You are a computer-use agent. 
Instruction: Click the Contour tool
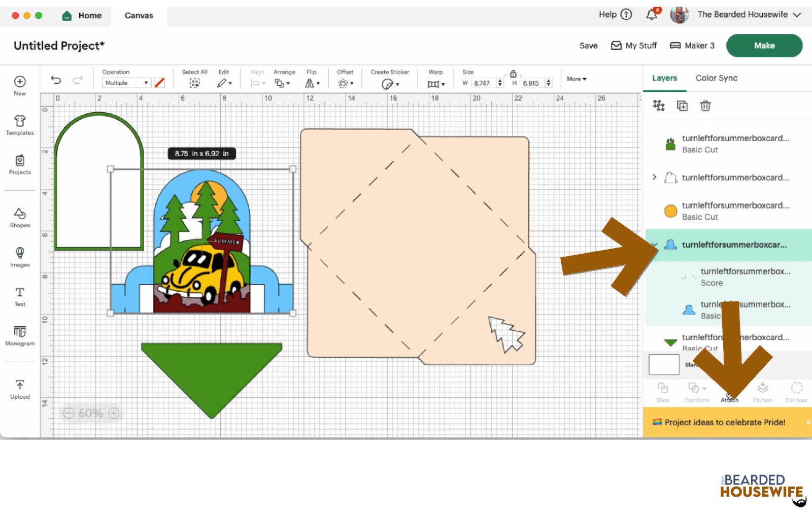796,392
